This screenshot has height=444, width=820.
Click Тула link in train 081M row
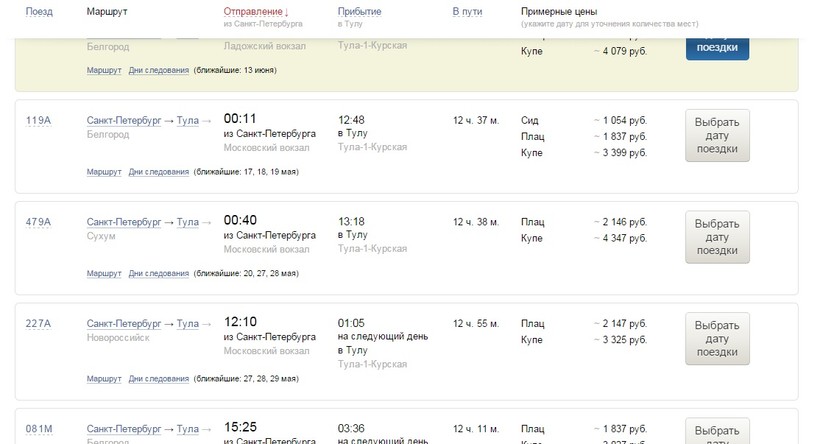pos(187,429)
